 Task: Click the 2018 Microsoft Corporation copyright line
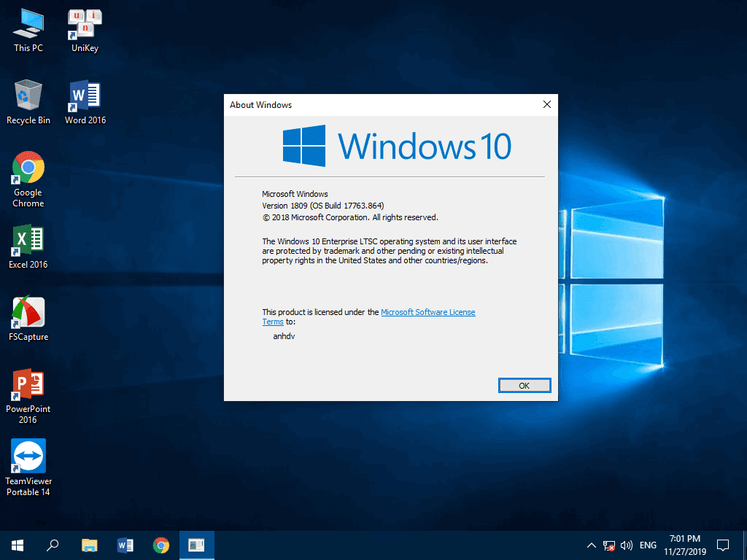(350, 217)
